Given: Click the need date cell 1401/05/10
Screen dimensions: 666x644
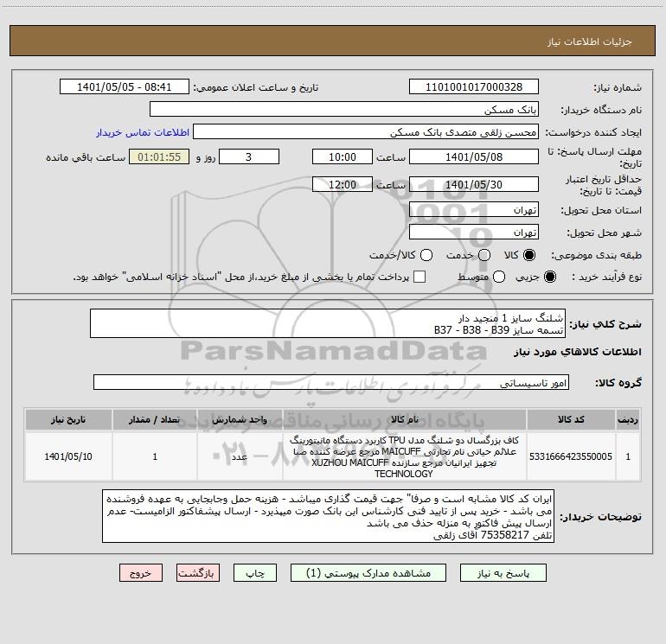Looking at the screenshot, I should pyautogui.click(x=68, y=456).
